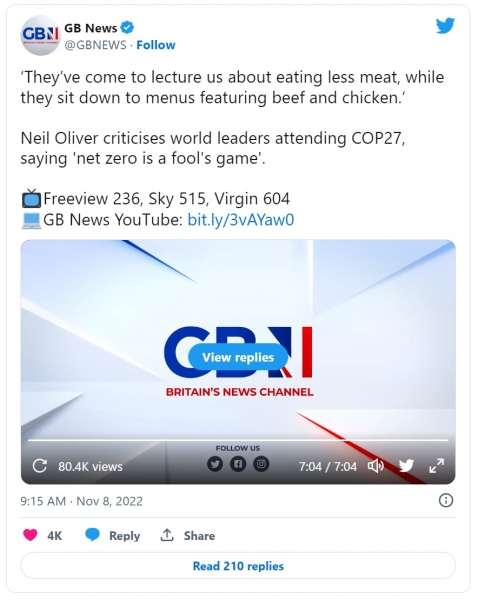Expand the video to fullscreen

436,466
